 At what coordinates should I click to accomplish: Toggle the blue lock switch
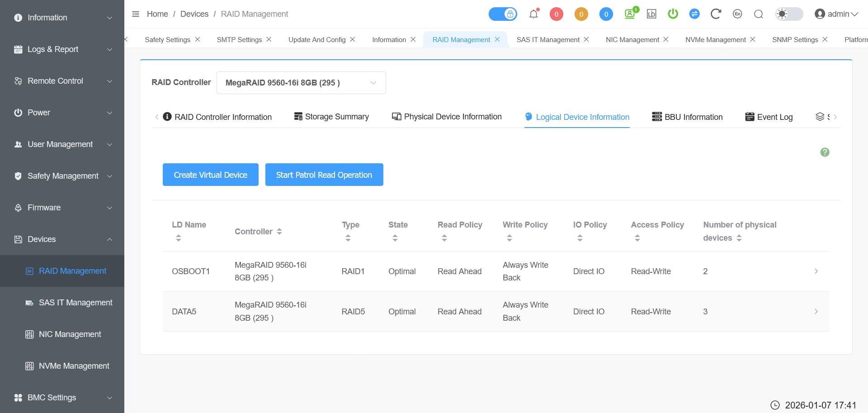[x=503, y=14]
